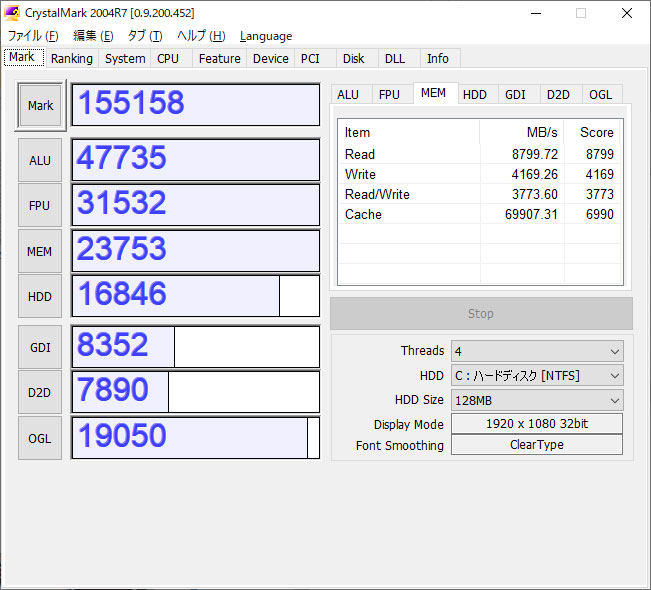Viewport: 651px width, 590px height.
Task: Click ALU score 47735
Action: pos(196,160)
